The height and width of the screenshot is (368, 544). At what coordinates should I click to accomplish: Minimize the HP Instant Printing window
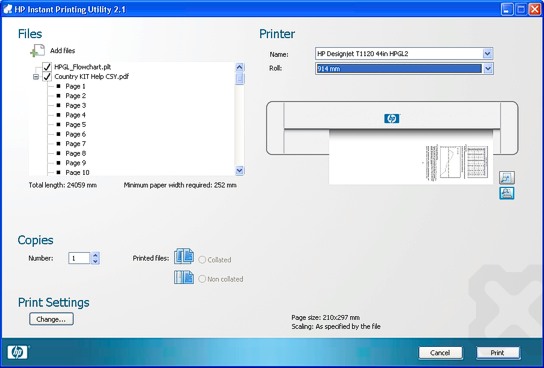pos(507,9)
